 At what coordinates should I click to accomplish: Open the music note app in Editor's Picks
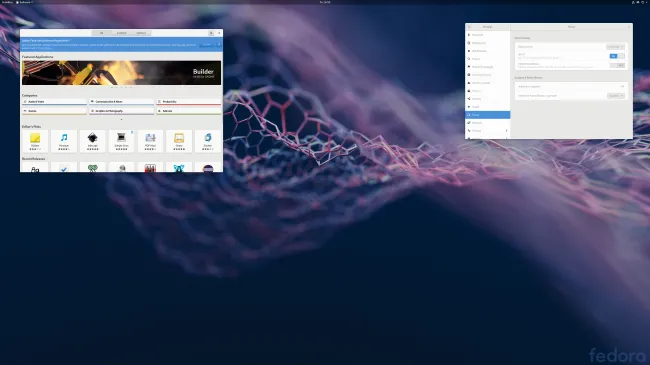(x=64, y=141)
